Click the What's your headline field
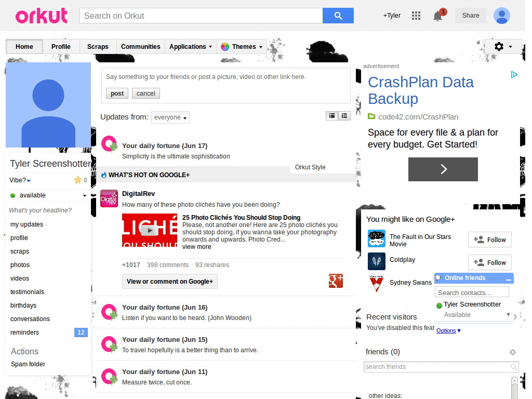The image size is (532, 399). pos(41,210)
